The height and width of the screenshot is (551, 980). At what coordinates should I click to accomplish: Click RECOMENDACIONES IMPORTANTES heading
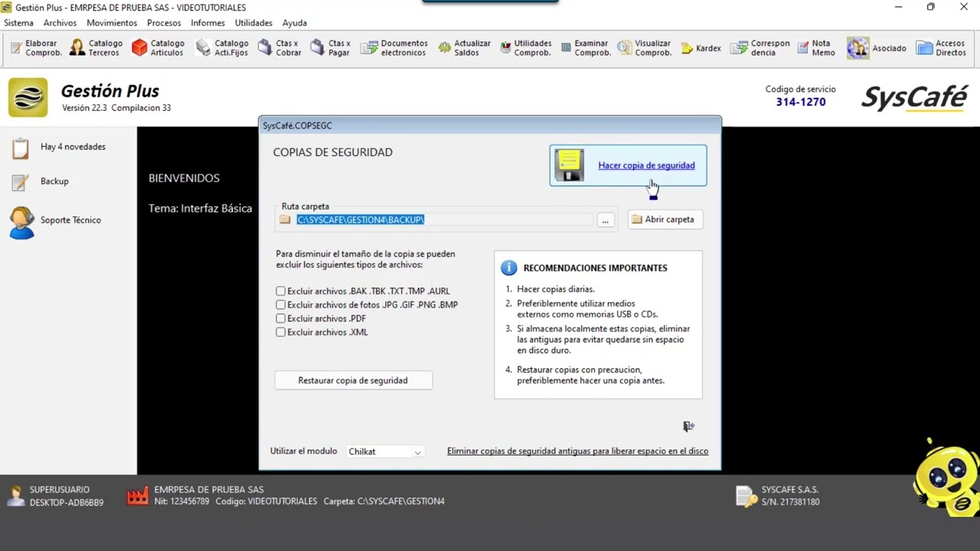[x=595, y=268]
